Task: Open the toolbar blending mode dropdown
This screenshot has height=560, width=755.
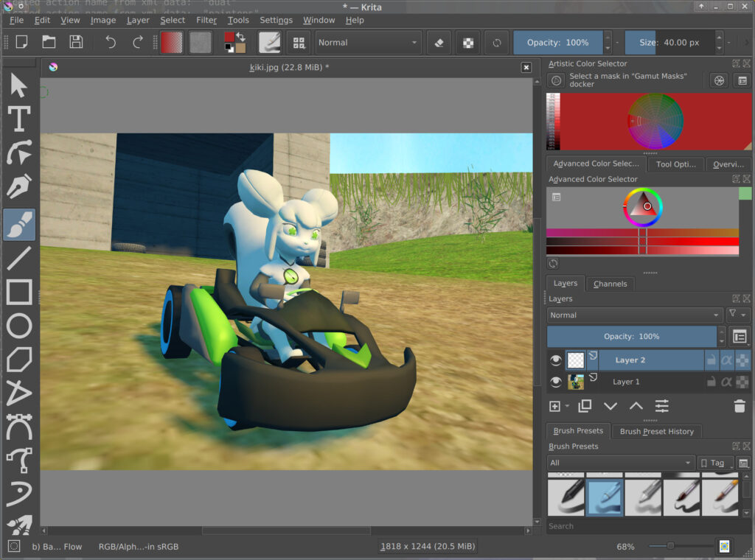Action: (x=367, y=42)
